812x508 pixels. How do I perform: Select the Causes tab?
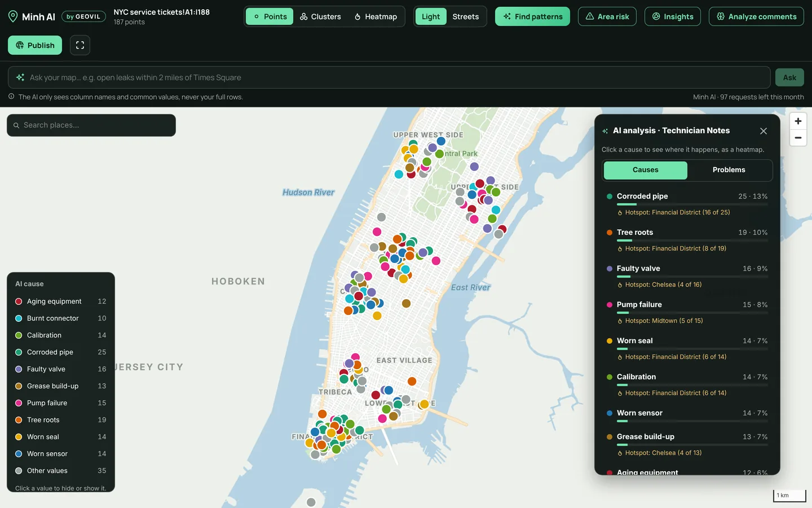[646, 170]
